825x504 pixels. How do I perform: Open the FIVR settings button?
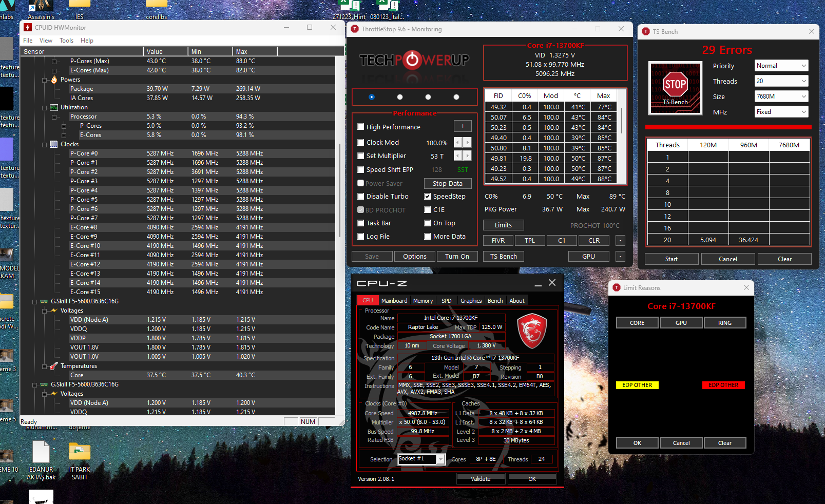pos(498,240)
